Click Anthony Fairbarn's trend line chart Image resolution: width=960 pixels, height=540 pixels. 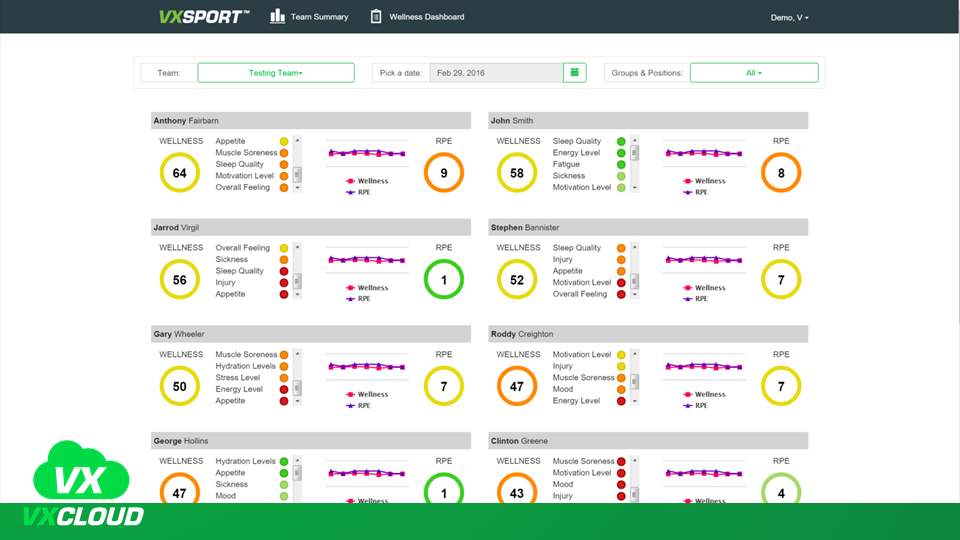[367, 152]
